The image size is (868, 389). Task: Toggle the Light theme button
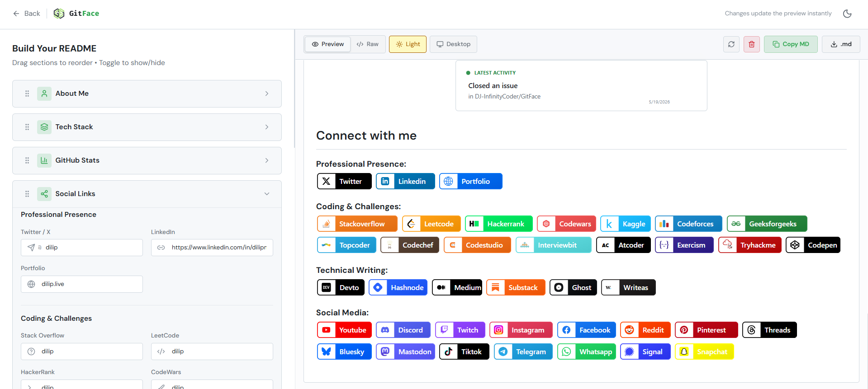pos(408,44)
